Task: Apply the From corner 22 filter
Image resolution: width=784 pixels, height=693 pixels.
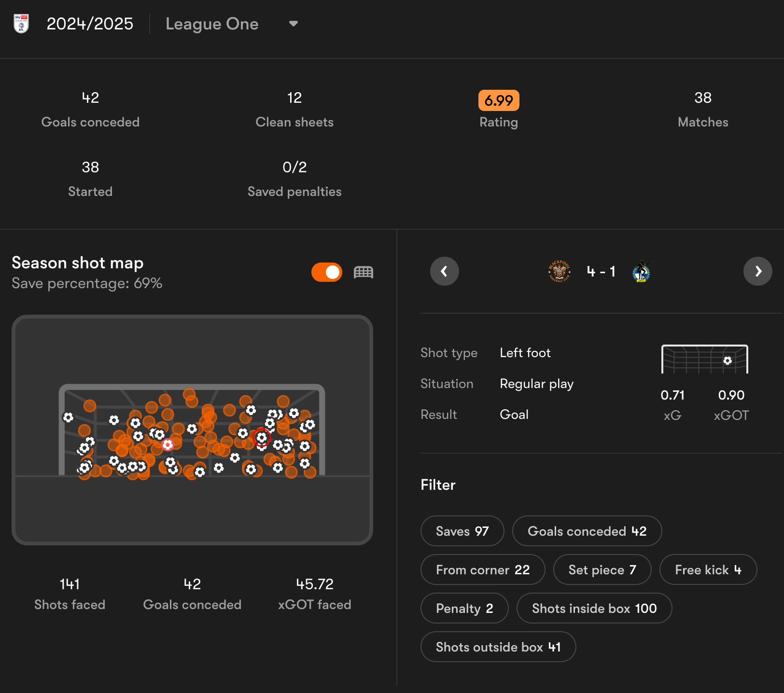Action: click(482, 569)
